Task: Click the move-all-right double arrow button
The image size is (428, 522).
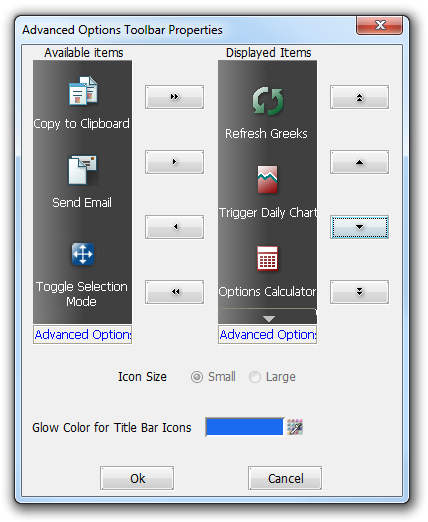Action: [174, 97]
